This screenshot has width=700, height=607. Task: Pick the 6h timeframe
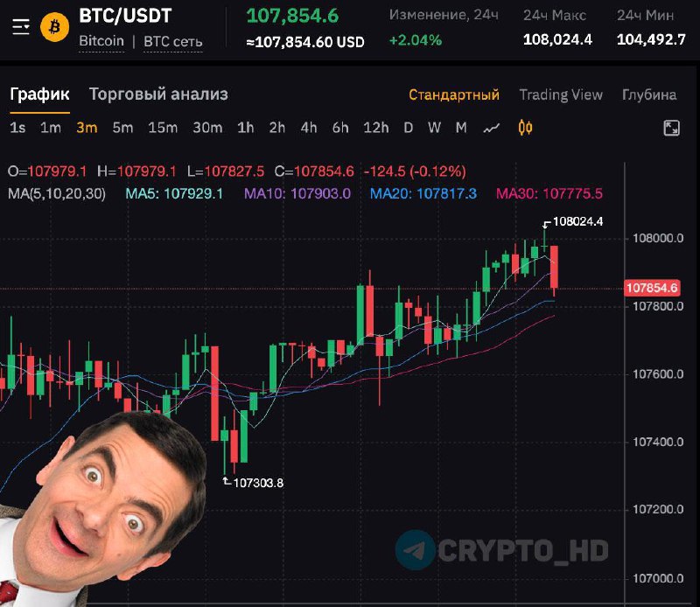[x=340, y=128]
